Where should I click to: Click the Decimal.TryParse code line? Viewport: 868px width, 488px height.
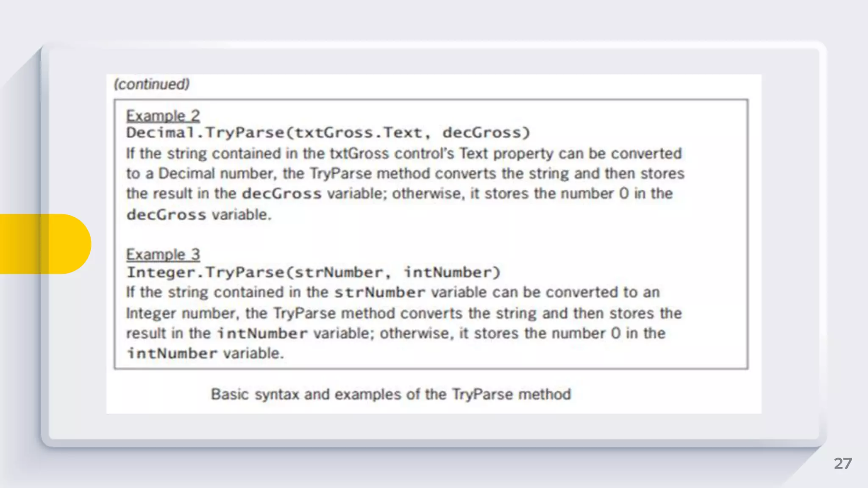pyautogui.click(x=328, y=133)
